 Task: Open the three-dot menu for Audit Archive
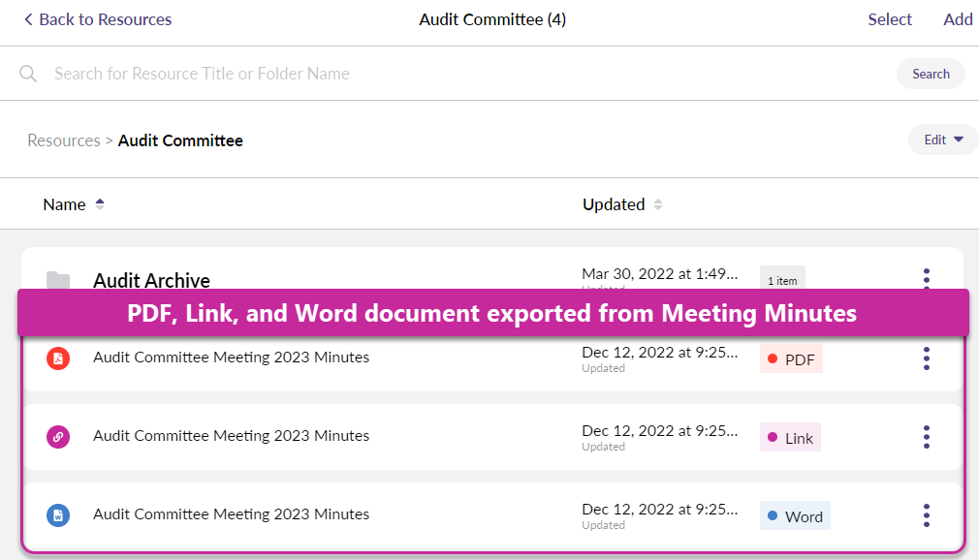point(927,278)
